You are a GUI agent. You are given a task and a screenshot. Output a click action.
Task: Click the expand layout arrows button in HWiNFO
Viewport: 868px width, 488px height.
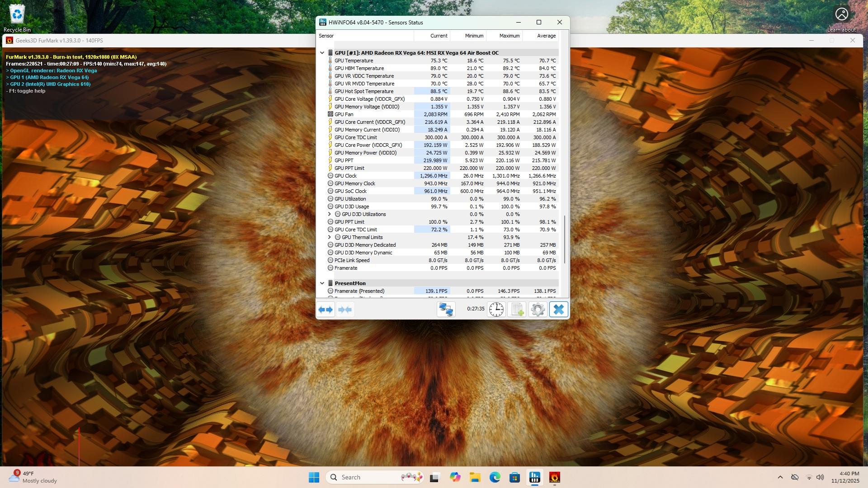pos(325,310)
